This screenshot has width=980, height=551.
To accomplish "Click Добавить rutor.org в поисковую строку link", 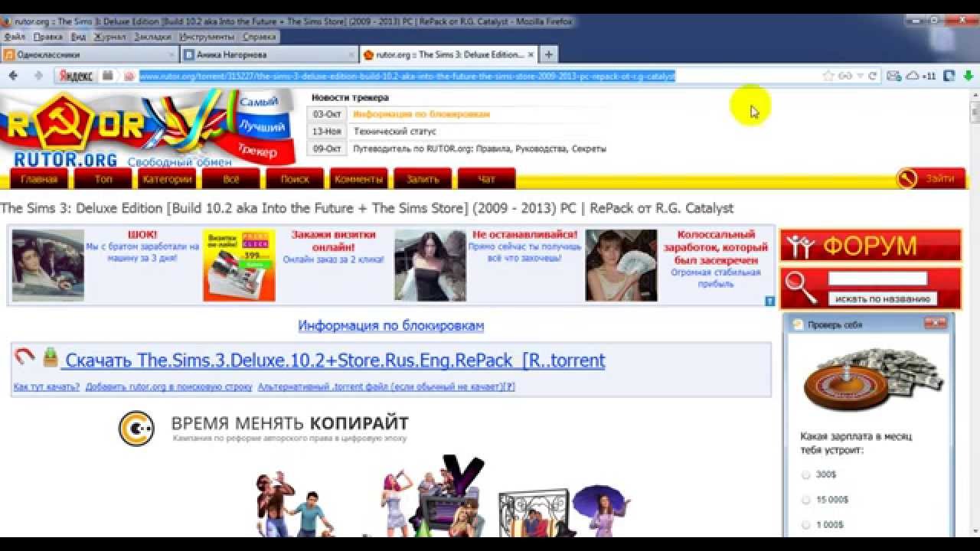I will 169,387.
